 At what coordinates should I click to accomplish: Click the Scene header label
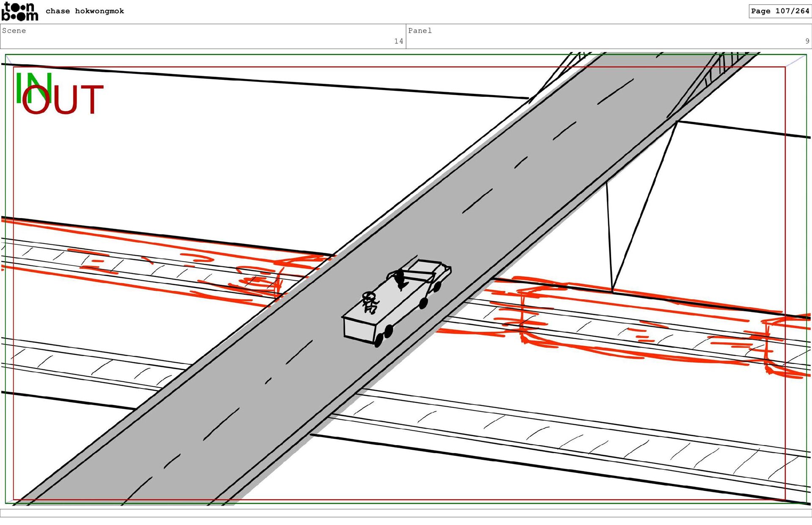coord(14,30)
